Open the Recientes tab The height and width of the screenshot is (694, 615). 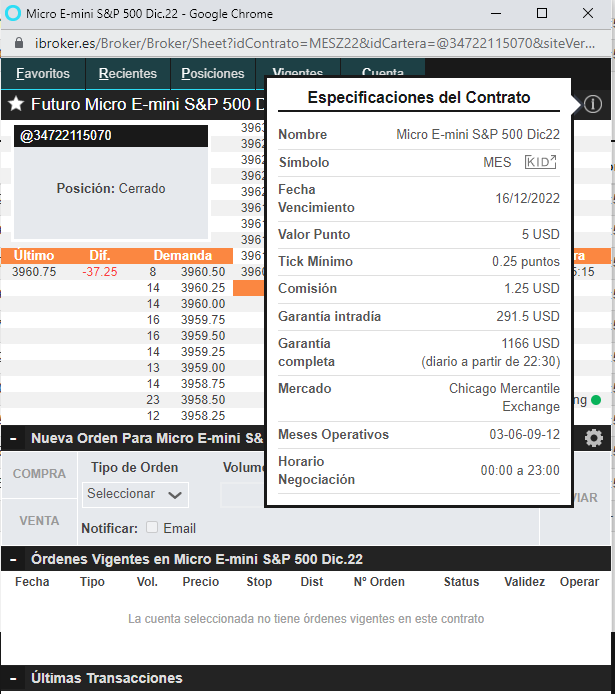tap(128, 73)
